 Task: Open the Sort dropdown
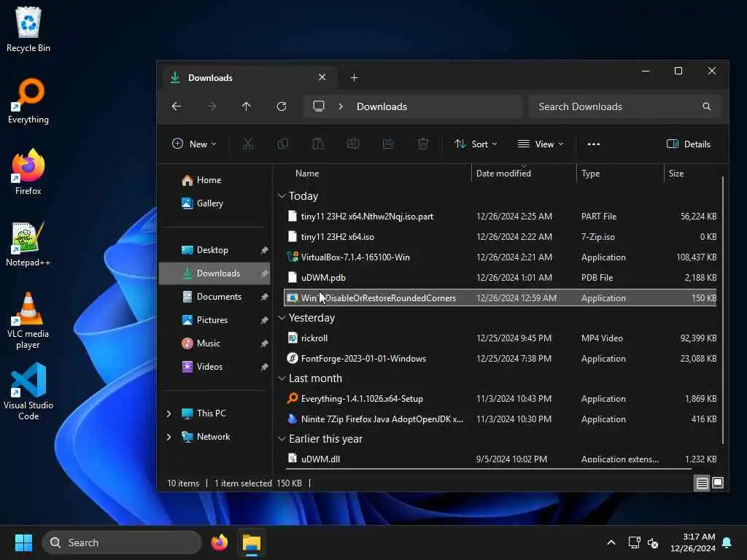coord(476,144)
